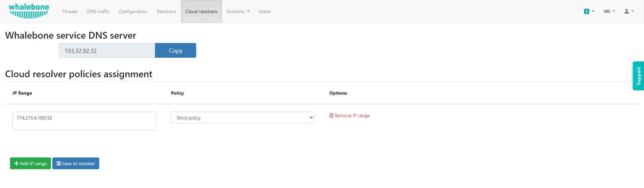Open the Alerts page

coord(265,11)
